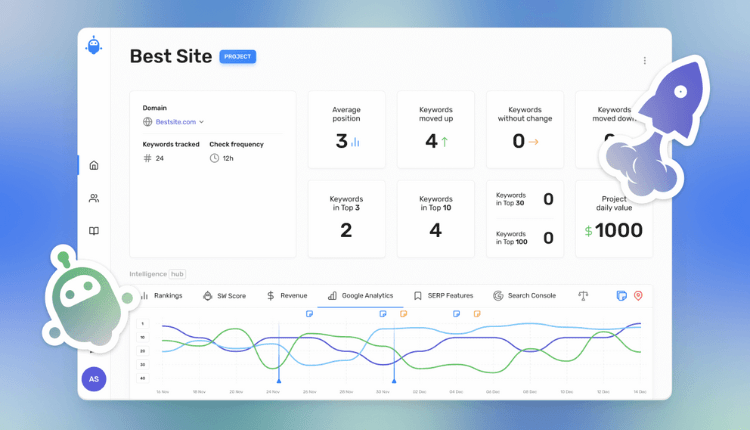Screen dimensions: 750x430
Task: Open the SERP Features tab
Action: (443, 296)
